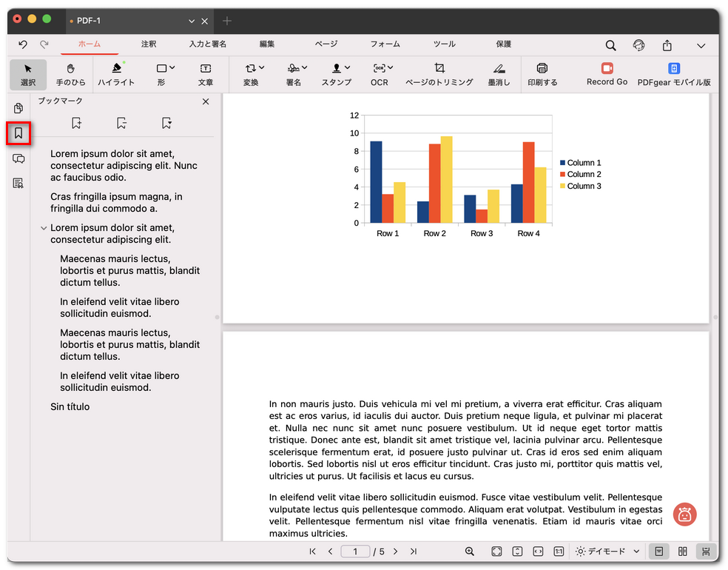Open the page thumbnails sidebar panel
Image resolution: width=728 pixels, height=570 pixels.
18,108
